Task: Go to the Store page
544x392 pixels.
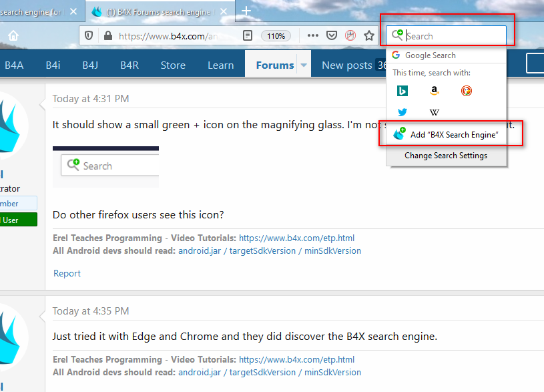Action: 173,65
